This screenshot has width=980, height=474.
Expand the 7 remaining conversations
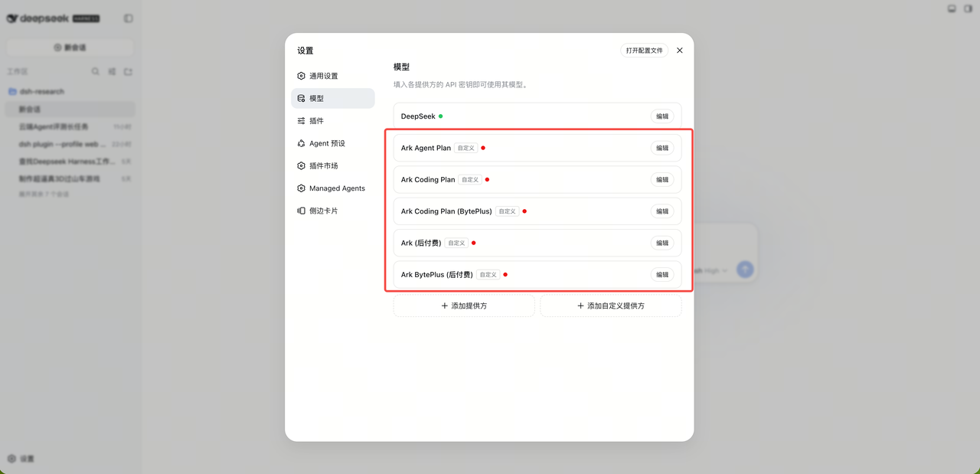point(44,195)
